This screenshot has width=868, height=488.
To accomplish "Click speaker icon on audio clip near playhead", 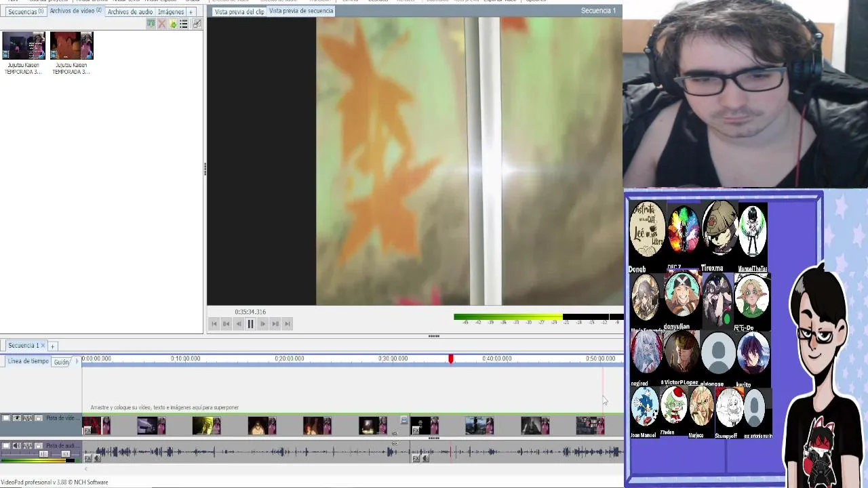I will [425, 458].
